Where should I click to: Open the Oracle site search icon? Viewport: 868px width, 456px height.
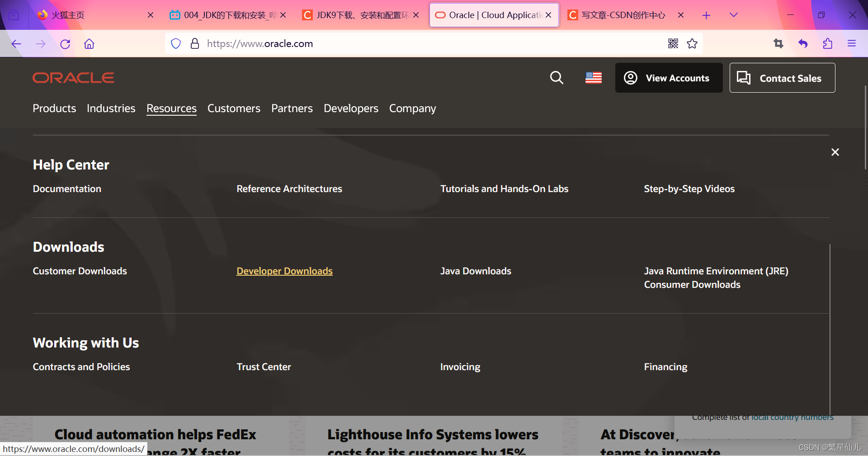click(557, 78)
